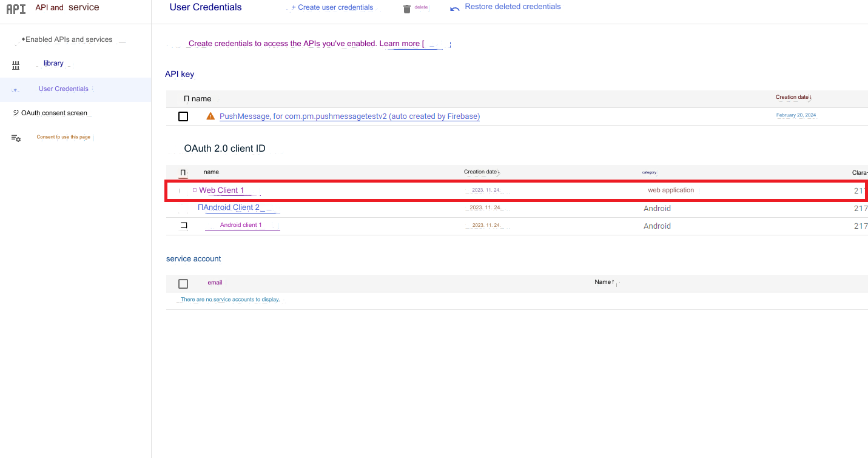Click the settings list icon in sidebar
Image resolution: width=868 pixels, height=458 pixels.
pyautogui.click(x=16, y=138)
